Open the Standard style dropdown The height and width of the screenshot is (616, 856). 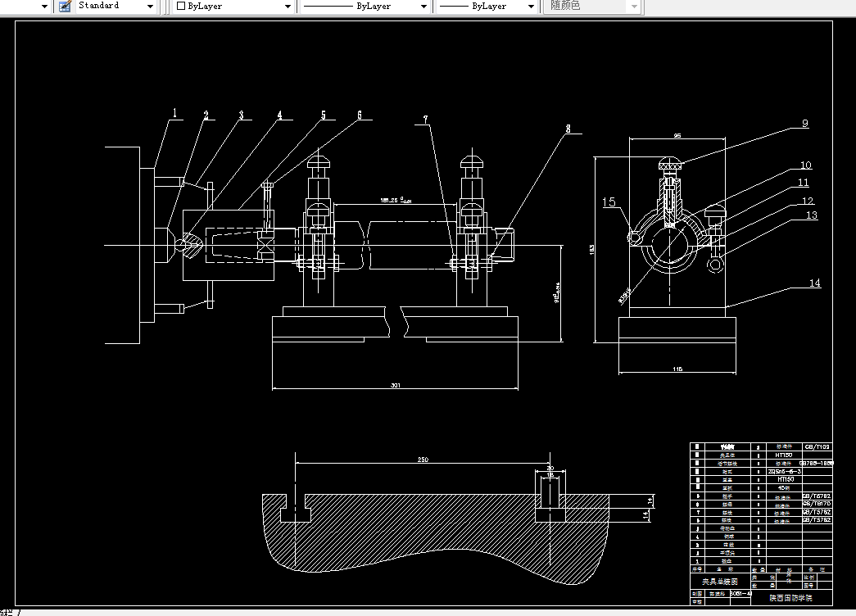coord(150,7)
